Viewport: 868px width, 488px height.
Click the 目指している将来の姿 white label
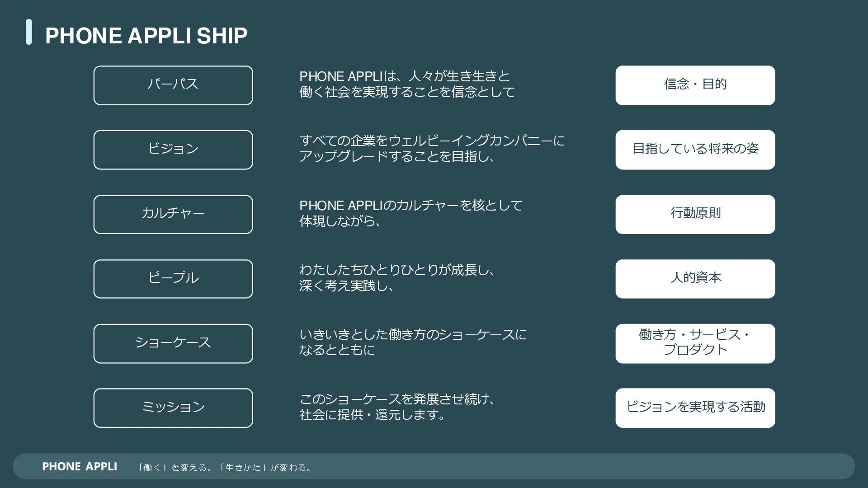click(x=695, y=150)
